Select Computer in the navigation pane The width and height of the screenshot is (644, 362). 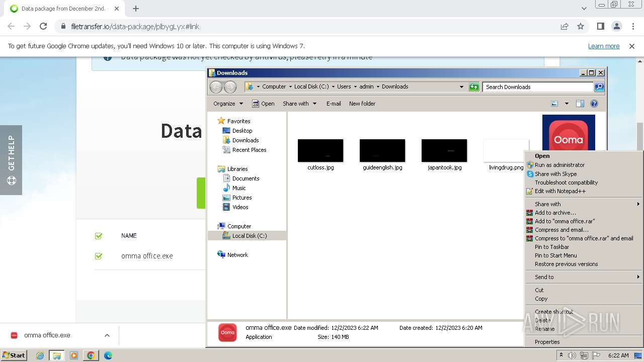tap(239, 226)
